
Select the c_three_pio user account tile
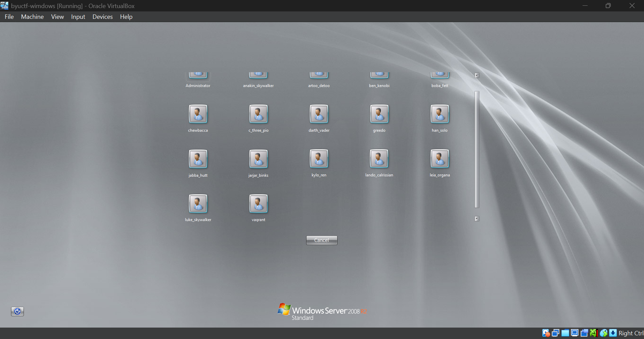click(x=259, y=118)
